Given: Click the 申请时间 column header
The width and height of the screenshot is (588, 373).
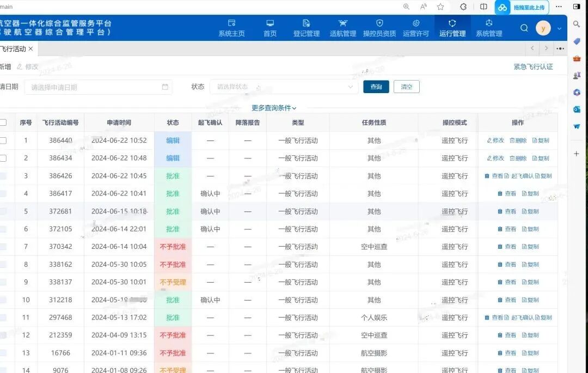Looking at the screenshot, I should click(x=119, y=123).
